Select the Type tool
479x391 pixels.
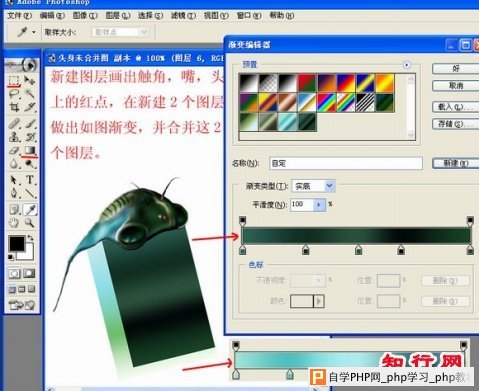click(x=30, y=180)
